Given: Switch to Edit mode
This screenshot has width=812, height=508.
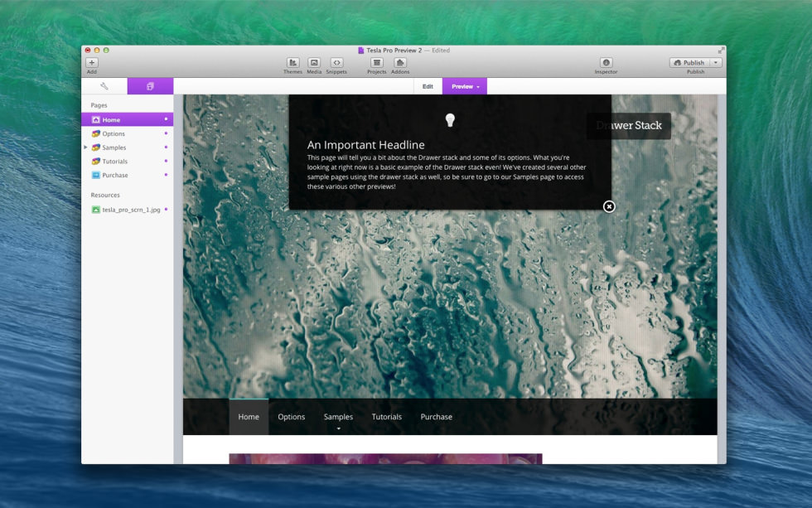Looking at the screenshot, I should (x=428, y=86).
